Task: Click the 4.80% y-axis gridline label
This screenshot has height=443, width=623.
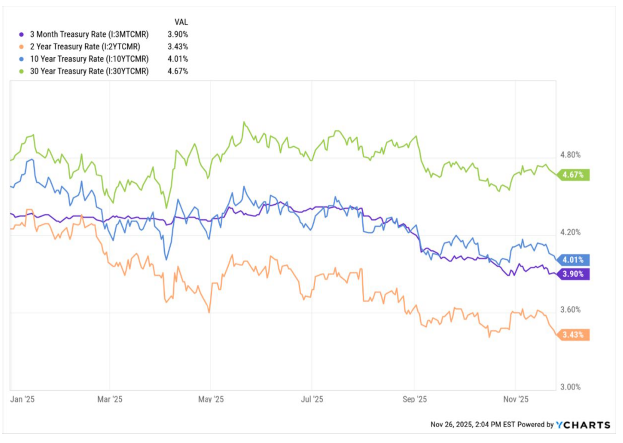Action: pyautogui.click(x=574, y=155)
